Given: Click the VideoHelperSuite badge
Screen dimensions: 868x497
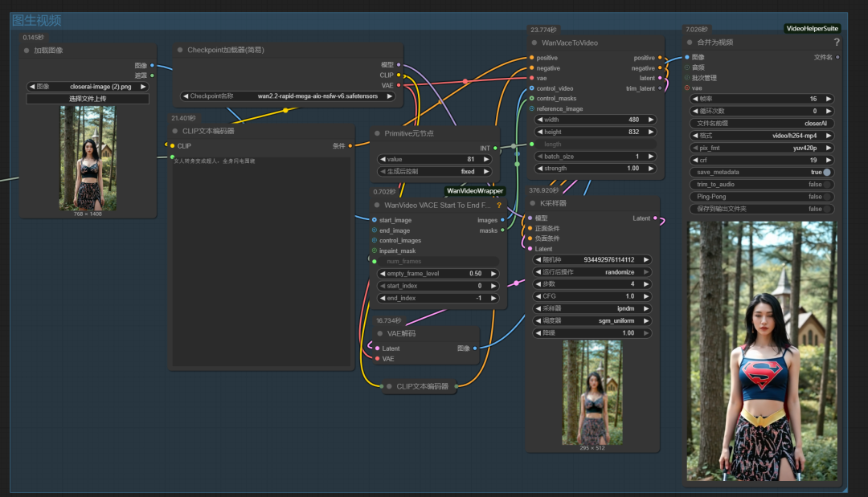Looking at the screenshot, I should pos(812,28).
